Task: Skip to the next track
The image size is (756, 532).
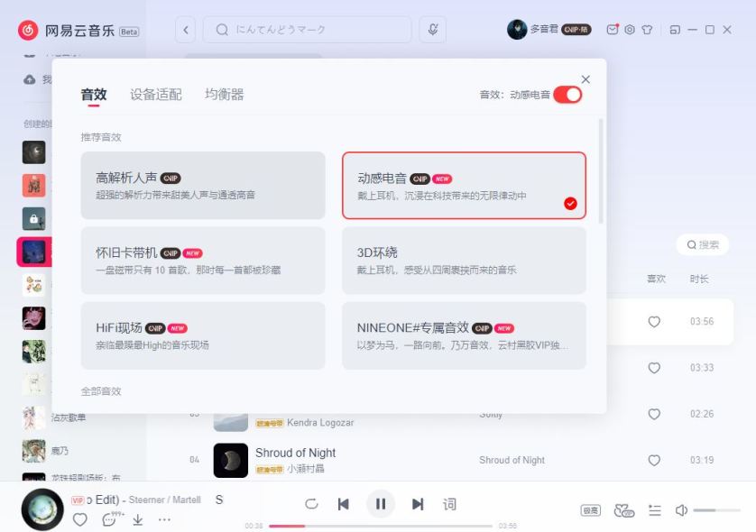Action: (418, 504)
